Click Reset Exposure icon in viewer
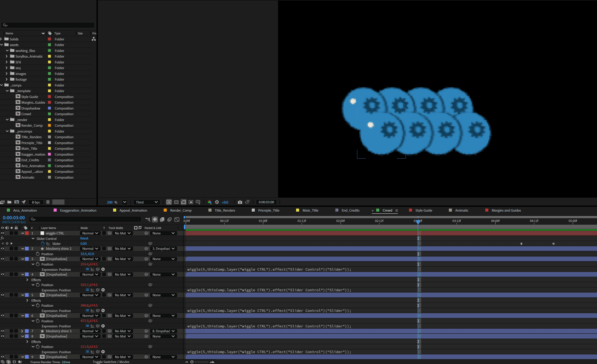597x364 pixels. (x=217, y=202)
